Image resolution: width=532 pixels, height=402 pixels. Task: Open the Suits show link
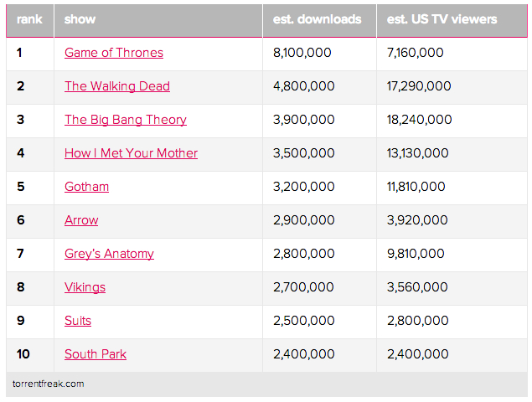coord(78,321)
